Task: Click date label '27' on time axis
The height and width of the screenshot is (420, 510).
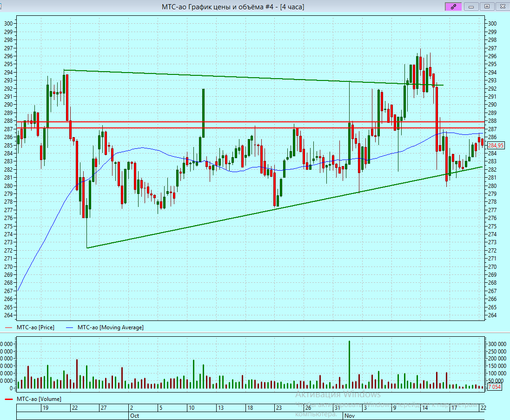Action: [103, 407]
